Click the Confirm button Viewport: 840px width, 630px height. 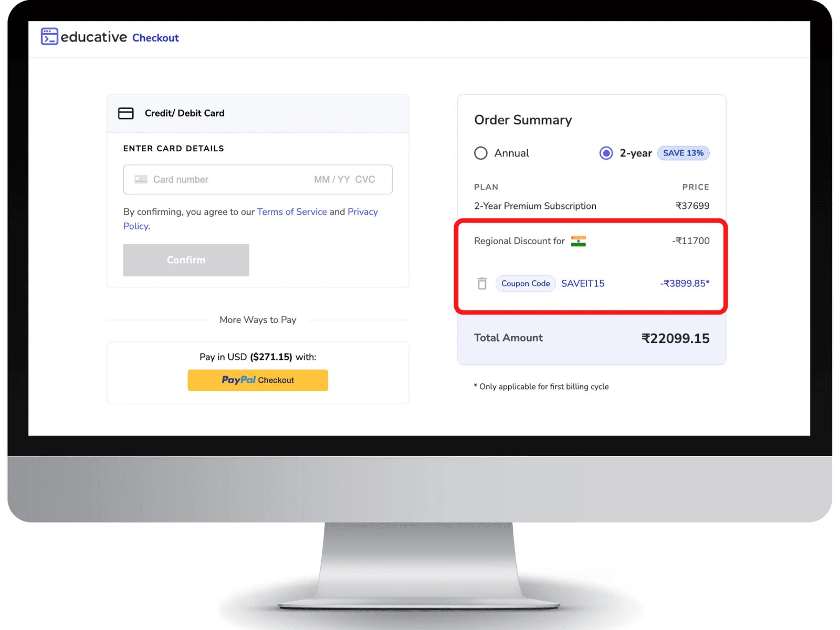[x=186, y=260]
